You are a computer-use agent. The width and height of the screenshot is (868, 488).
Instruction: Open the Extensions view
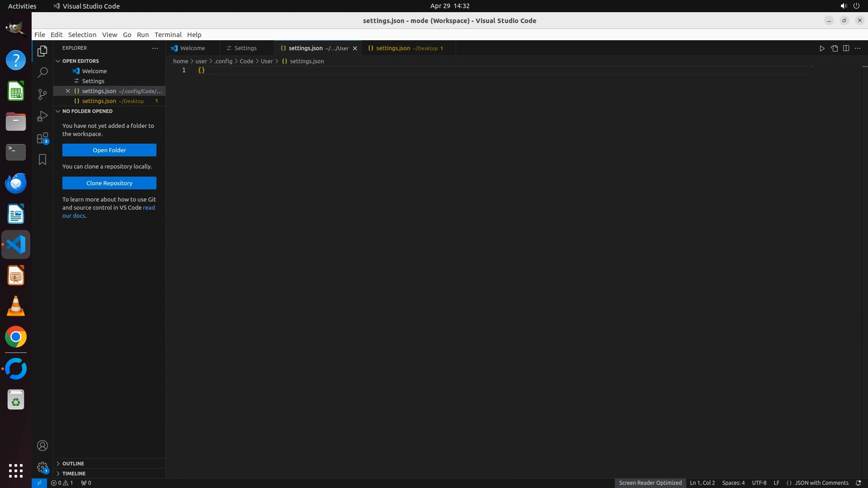pos(42,138)
